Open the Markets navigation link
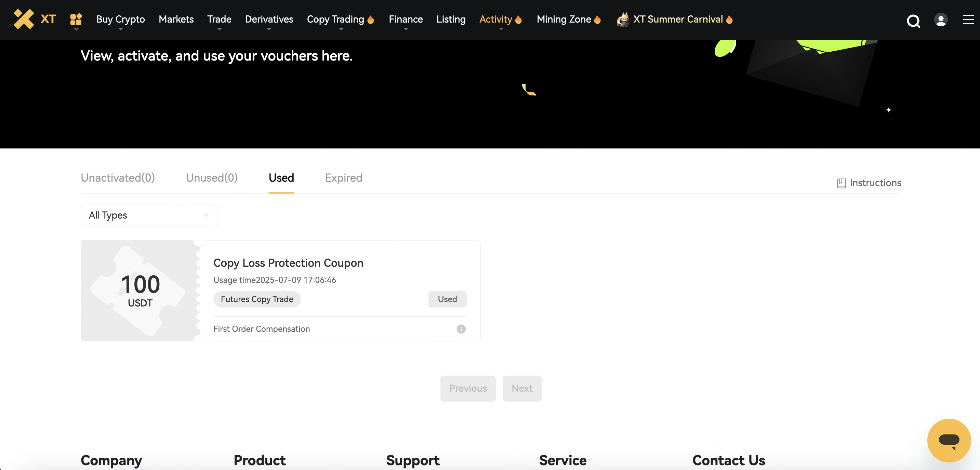Viewport: 980px width, 470px height. (x=176, y=19)
